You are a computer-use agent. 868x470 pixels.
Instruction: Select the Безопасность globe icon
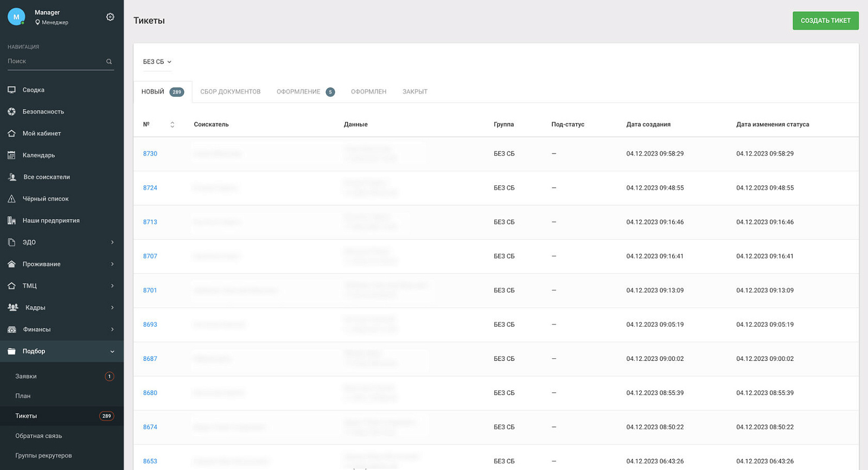11,112
